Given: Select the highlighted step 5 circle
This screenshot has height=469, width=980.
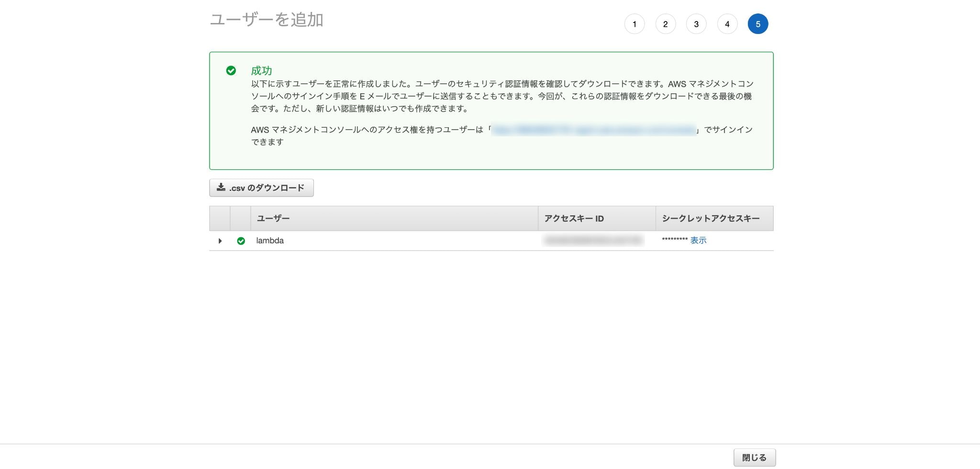Looking at the screenshot, I should coord(757,23).
